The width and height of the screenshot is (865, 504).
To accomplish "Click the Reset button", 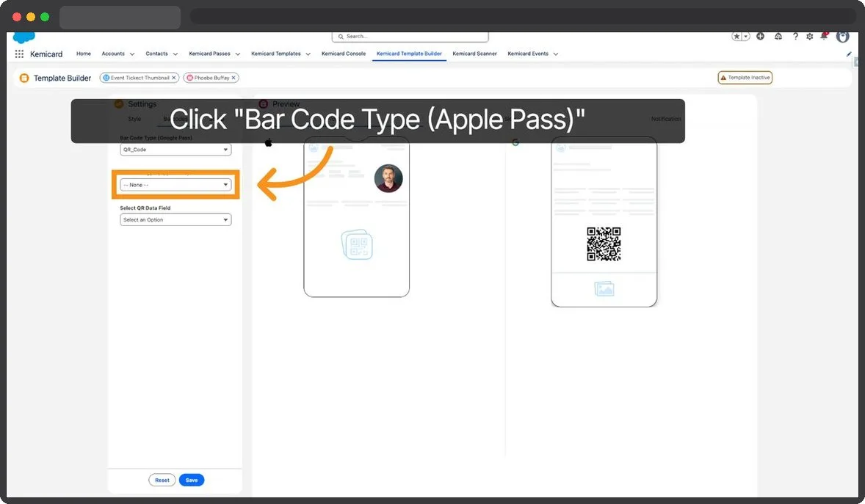I will pos(162,481).
